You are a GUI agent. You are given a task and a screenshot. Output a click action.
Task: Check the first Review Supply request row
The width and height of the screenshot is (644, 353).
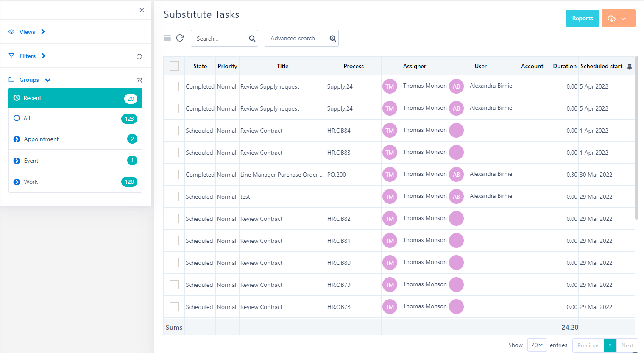174,86
